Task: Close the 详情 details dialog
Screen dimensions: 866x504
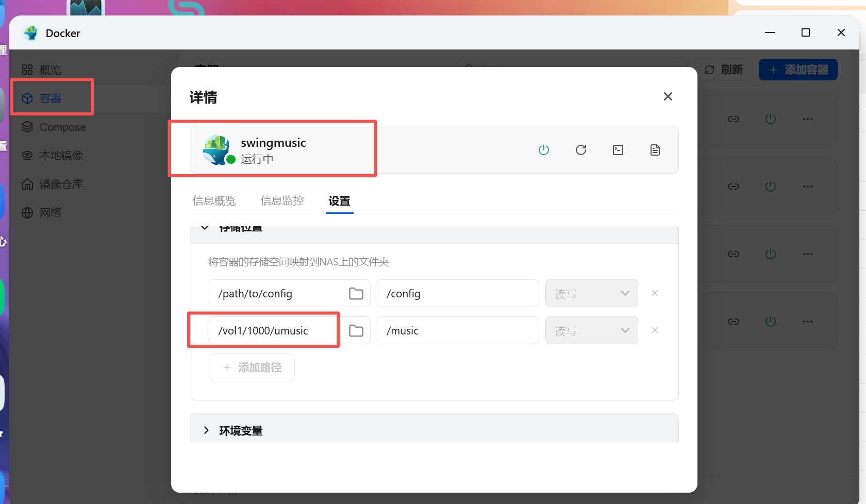Action: pyautogui.click(x=668, y=96)
